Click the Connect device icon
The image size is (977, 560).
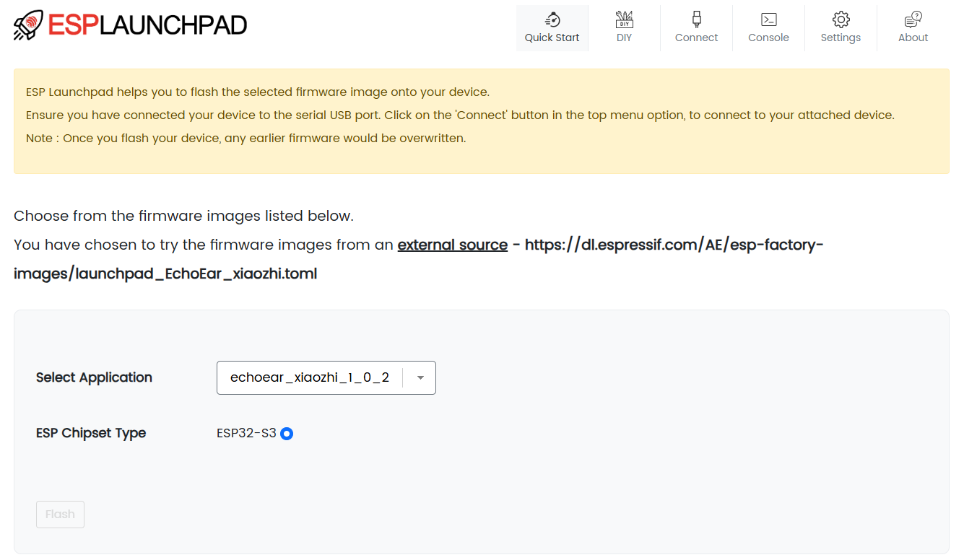tap(695, 19)
